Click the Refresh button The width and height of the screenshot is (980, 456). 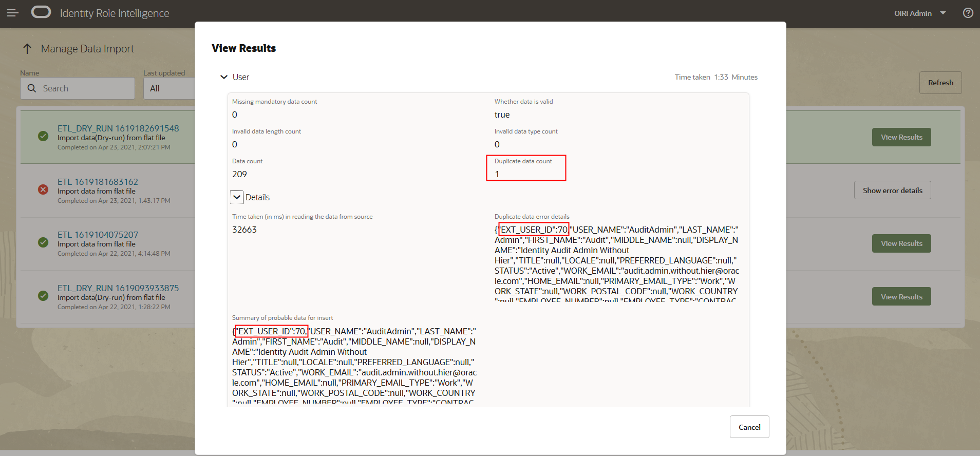(x=940, y=83)
